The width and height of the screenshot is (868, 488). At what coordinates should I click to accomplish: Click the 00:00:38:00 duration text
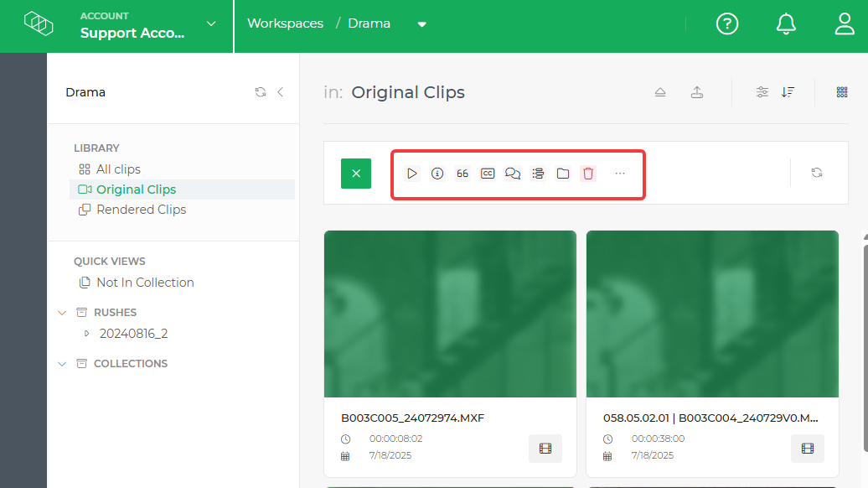click(659, 439)
